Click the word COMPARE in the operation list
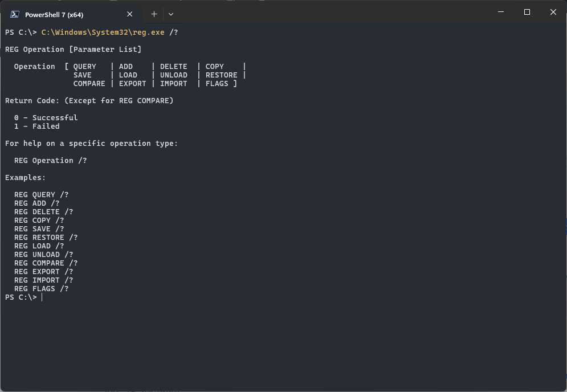Image resolution: width=567 pixels, height=392 pixels. 89,84
